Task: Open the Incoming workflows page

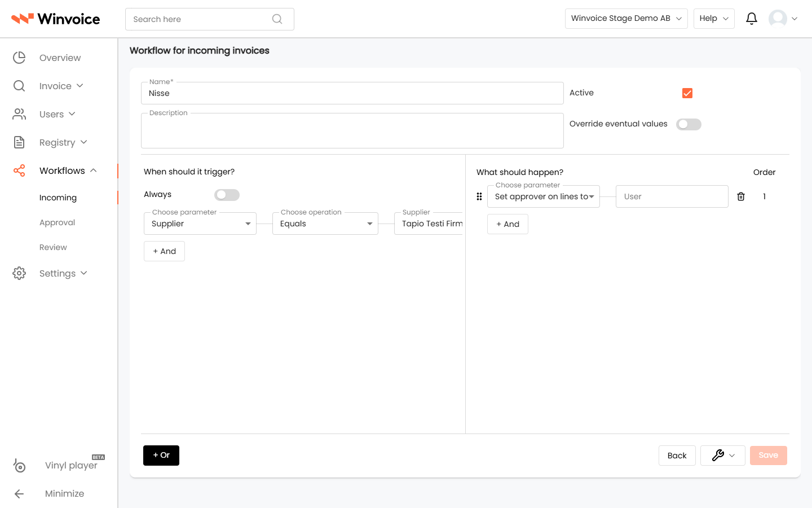Action: point(58,198)
